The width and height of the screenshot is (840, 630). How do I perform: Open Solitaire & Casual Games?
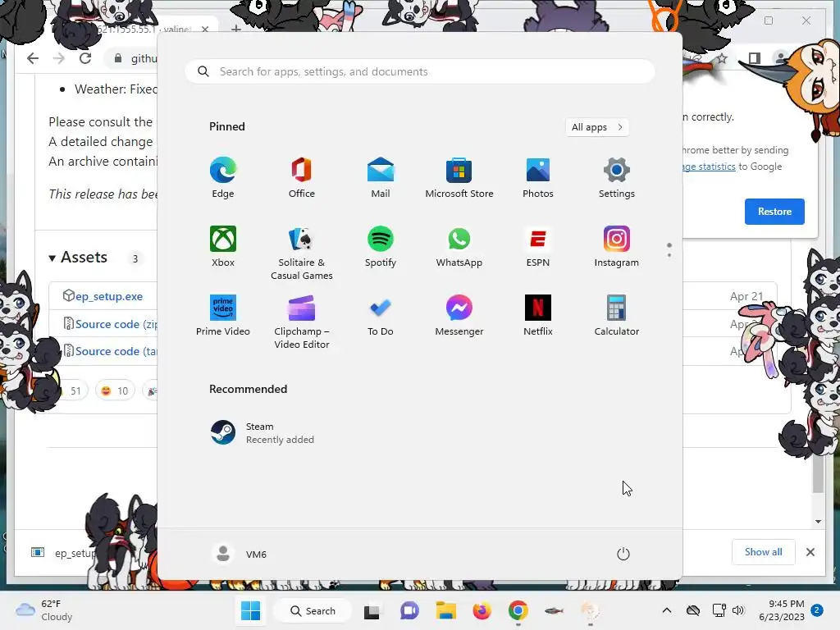[302, 253]
